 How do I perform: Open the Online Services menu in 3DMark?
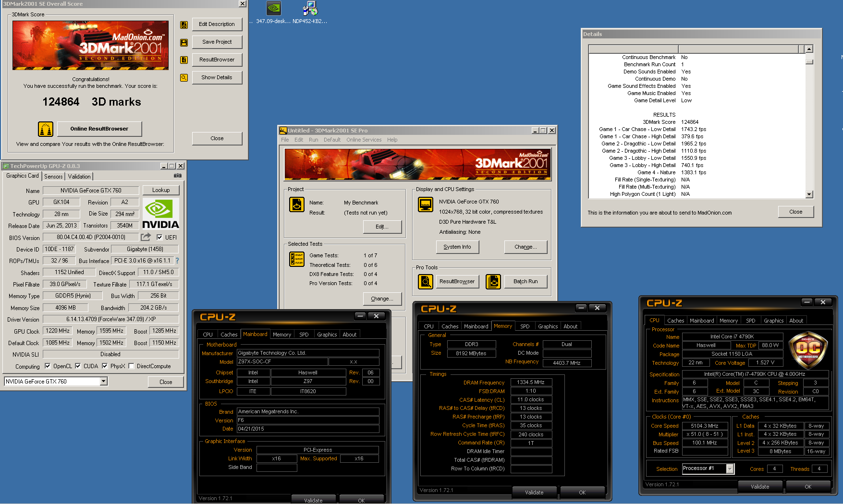coord(364,140)
